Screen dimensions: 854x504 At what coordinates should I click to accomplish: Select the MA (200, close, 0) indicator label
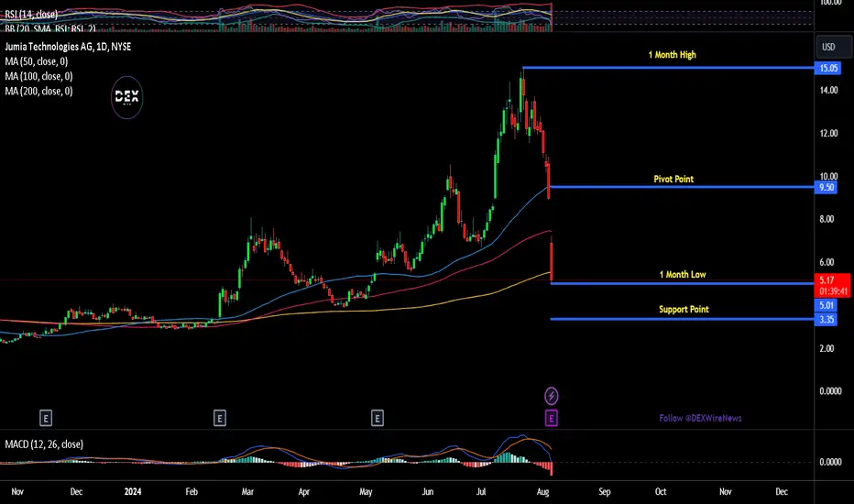[x=38, y=91]
